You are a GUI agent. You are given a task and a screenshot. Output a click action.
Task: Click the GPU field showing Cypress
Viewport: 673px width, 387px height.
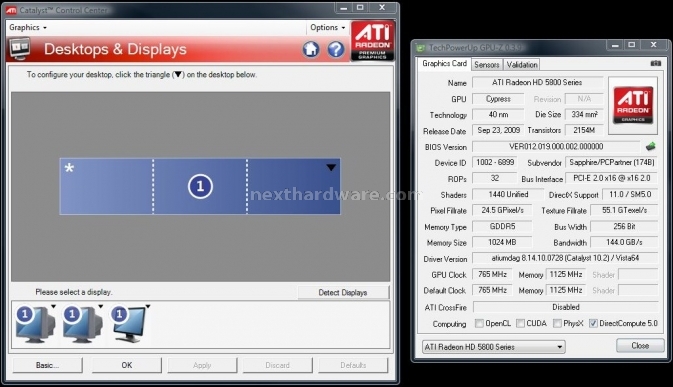(498, 99)
